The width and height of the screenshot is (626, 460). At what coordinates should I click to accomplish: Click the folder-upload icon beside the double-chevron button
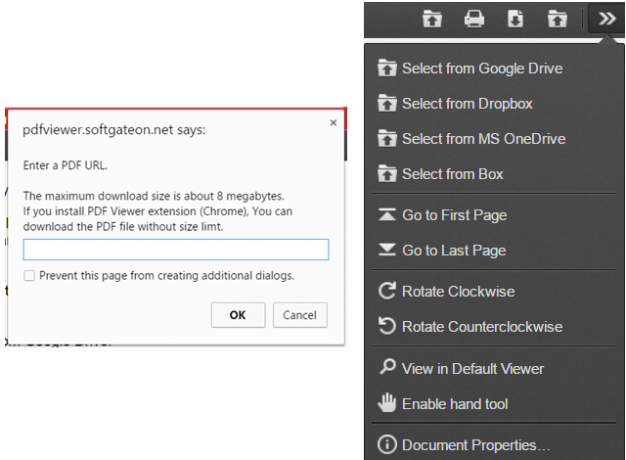[557, 19]
